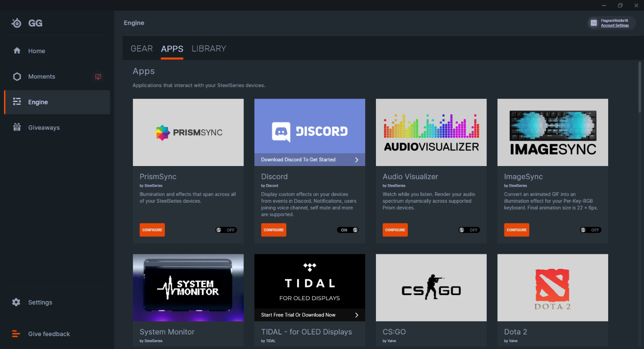Click the System Monitor title text

167,332
